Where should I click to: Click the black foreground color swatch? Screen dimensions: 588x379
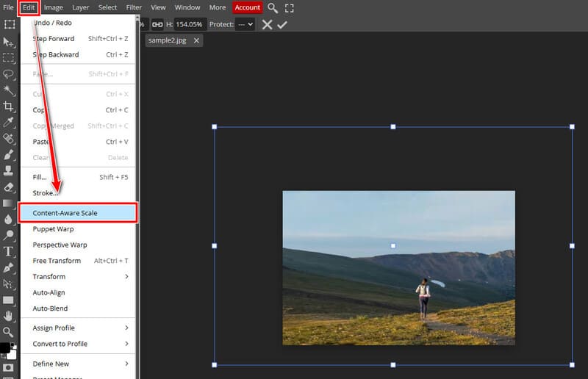(x=4, y=347)
